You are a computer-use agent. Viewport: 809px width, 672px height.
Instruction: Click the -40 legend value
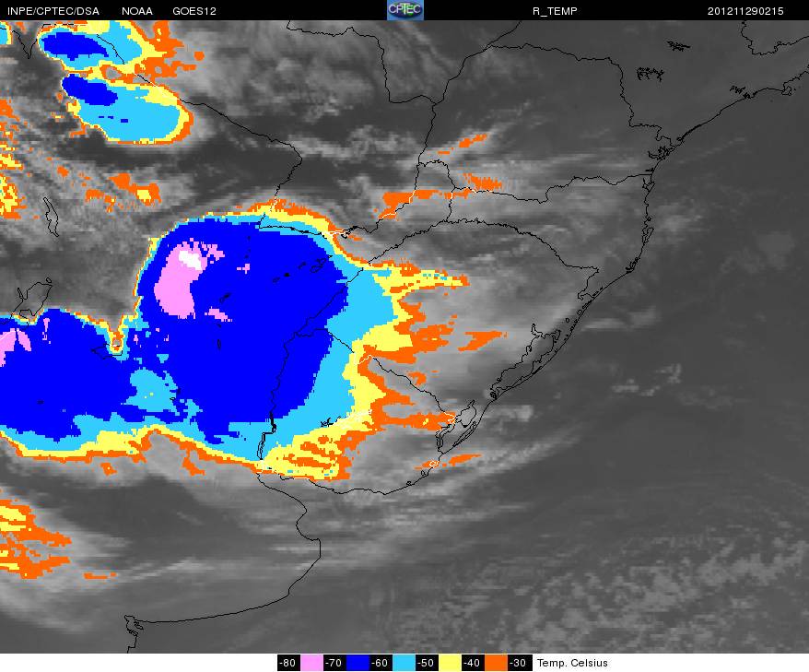(x=472, y=663)
